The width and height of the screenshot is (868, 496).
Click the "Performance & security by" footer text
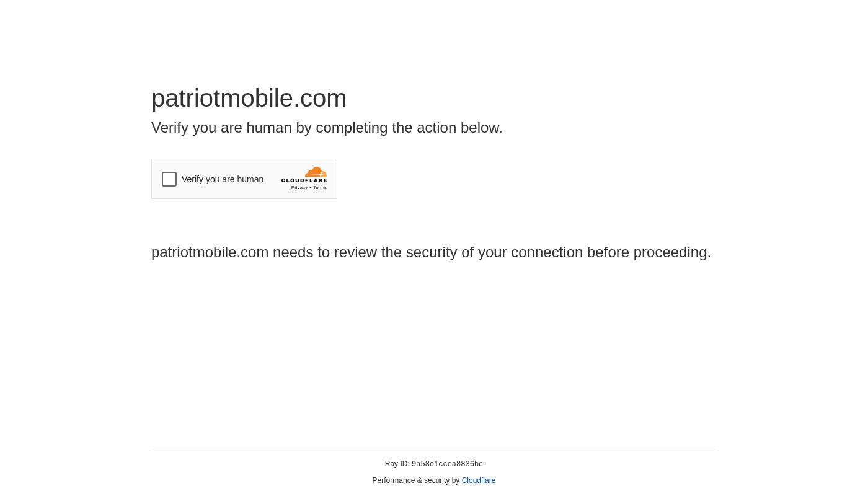[415, 480]
